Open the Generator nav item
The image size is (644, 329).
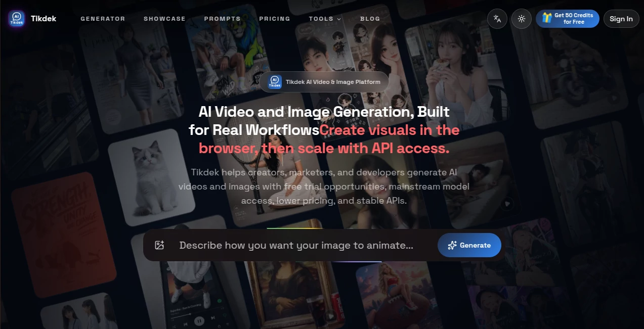click(x=103, y=19)
